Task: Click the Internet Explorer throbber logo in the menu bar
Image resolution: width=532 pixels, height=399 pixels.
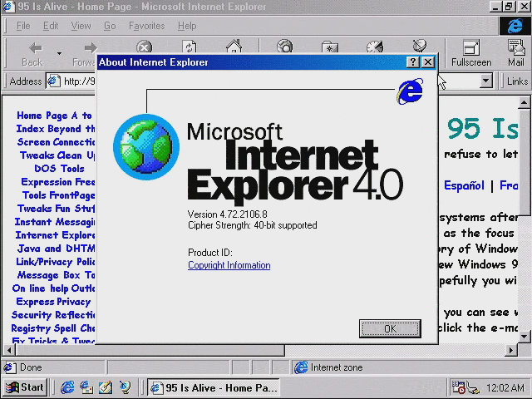Action: click(515, 26)
